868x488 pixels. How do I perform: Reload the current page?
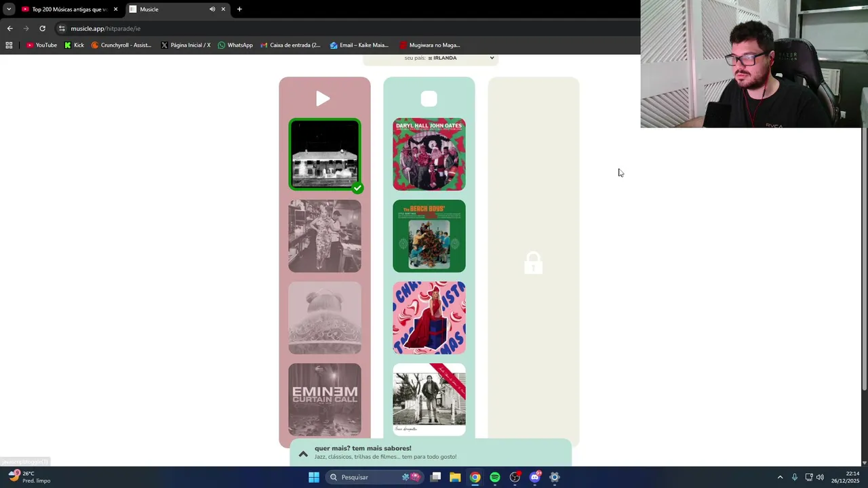pos(42,28)
